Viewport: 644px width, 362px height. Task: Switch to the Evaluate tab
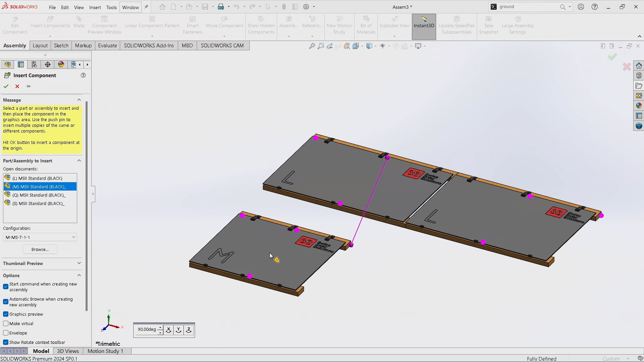tap(107, 46)
